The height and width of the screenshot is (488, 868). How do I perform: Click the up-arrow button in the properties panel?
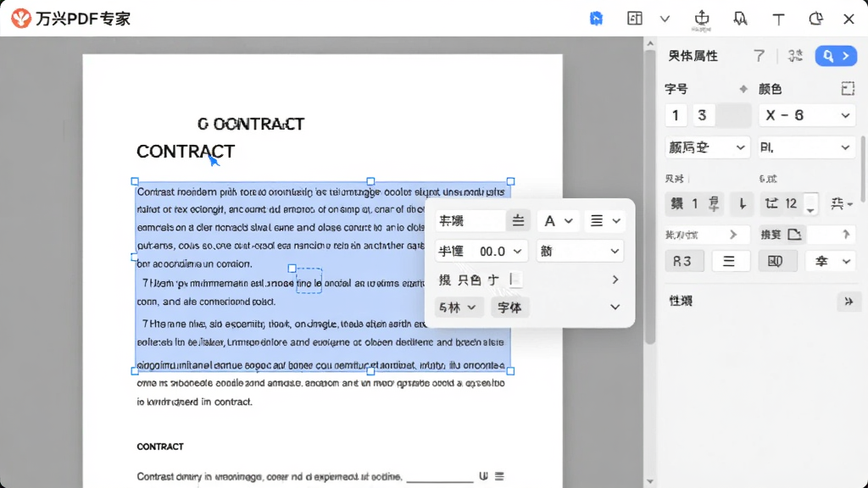point(846,235)
